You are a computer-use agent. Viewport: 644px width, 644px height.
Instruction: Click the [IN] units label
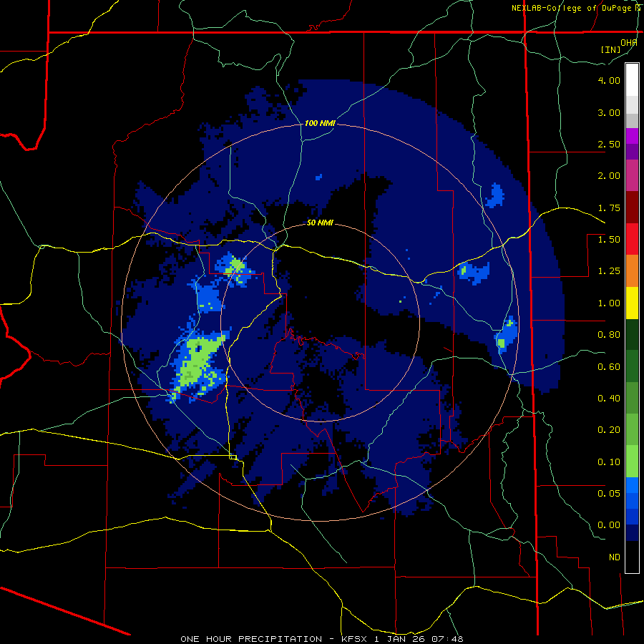[x=610, y=49]
